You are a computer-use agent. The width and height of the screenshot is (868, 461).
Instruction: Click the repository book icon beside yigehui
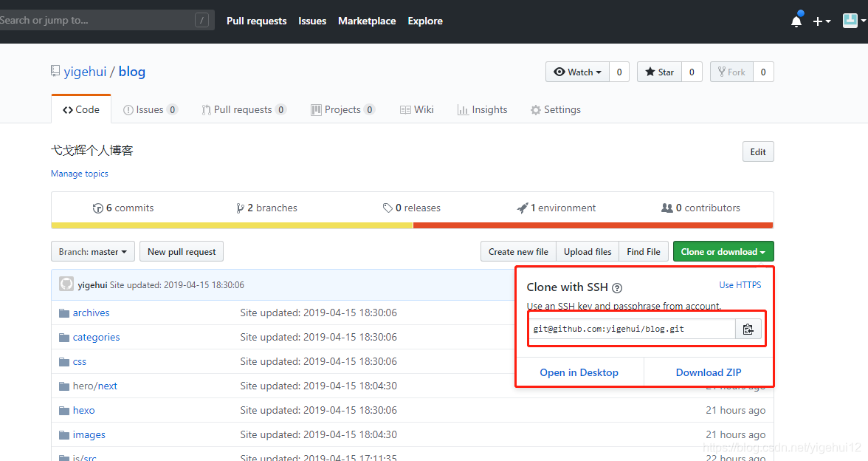(x=55, y=71)
